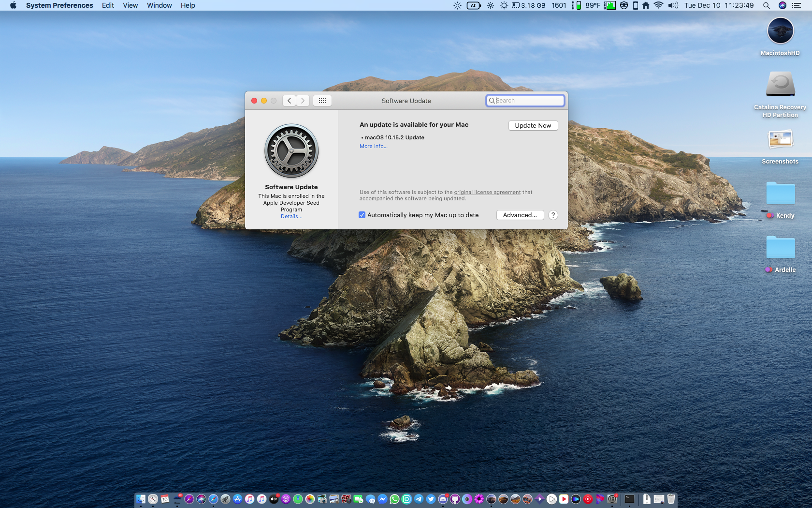Open the original license agreement link
Viewport: 812px width, 508px height.
(x=487, y=192)
